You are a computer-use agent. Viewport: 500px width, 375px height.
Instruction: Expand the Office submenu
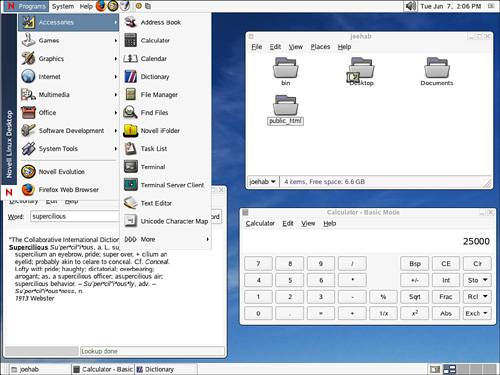pos(68,113)
